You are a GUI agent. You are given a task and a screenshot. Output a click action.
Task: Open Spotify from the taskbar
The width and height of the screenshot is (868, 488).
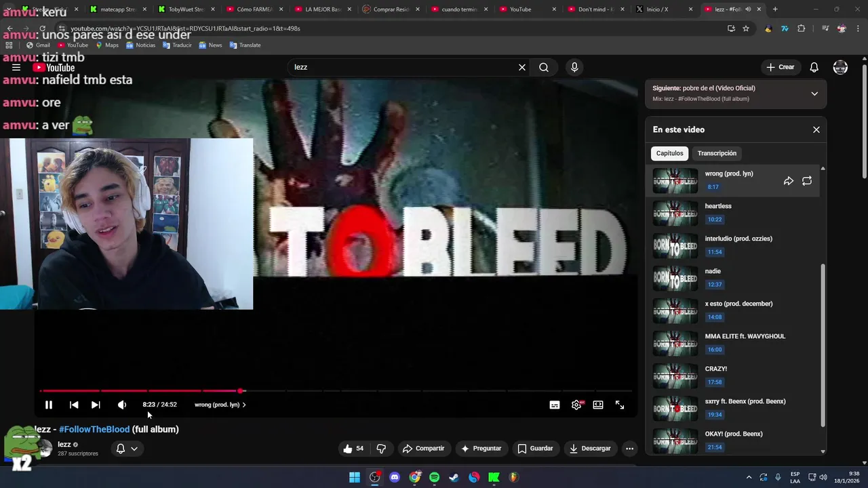click(x=434, y=477)
